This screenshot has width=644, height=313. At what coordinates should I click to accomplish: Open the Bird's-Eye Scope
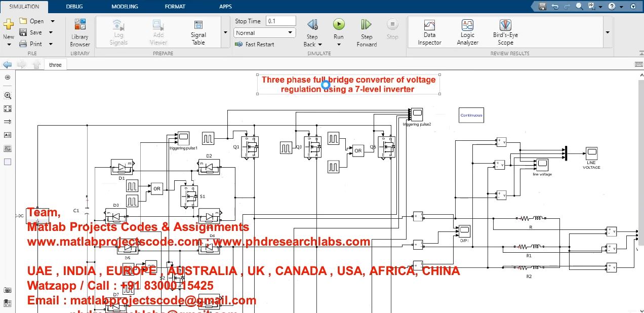[505, 32]
